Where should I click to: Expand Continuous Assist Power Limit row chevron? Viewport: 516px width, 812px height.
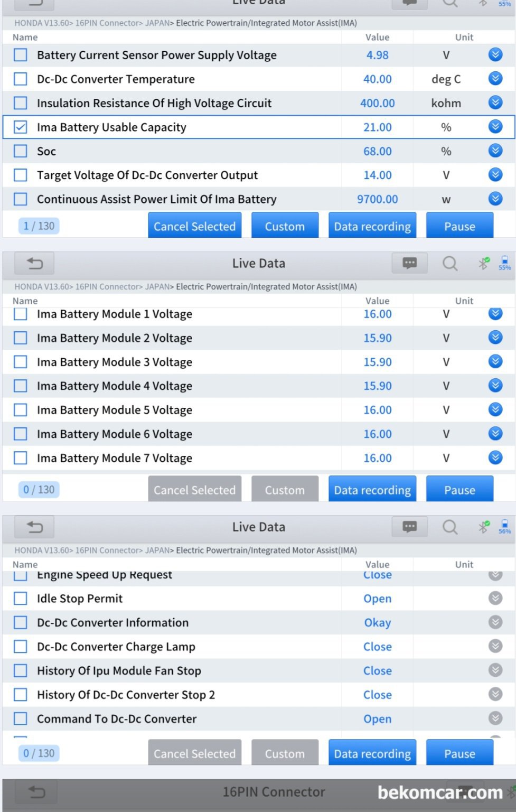tap(495, 199)
